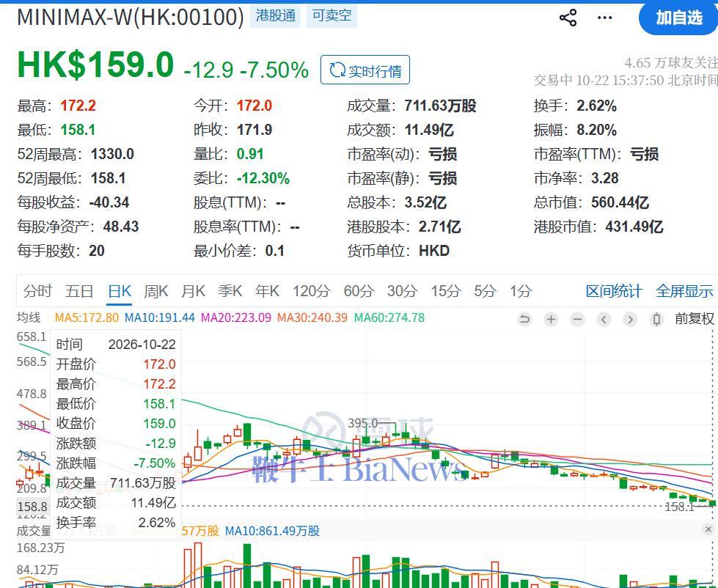Screen dimensions: 718x588
Task: Close the volume sub-chart panel
Action: click(708, 529)
